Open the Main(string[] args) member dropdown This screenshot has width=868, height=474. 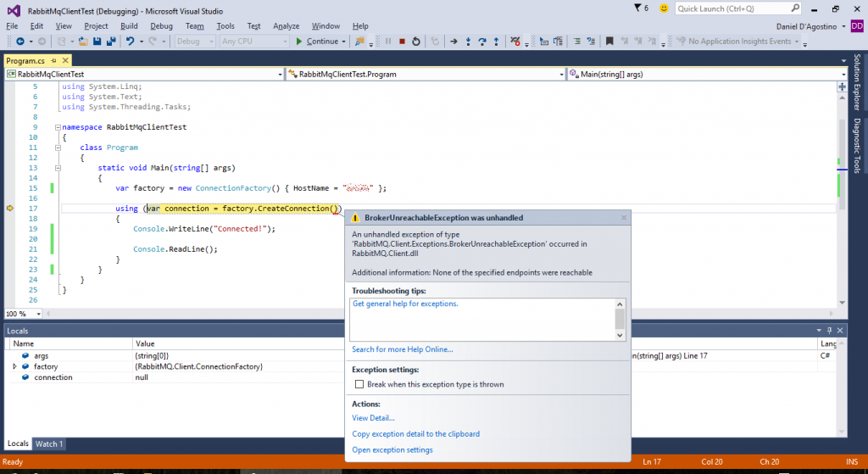[x=707, y=75]
